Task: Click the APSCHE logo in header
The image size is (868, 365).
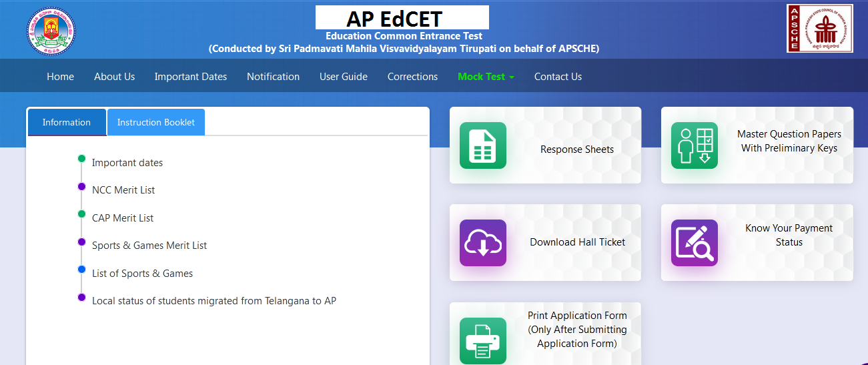Action: 820,28
